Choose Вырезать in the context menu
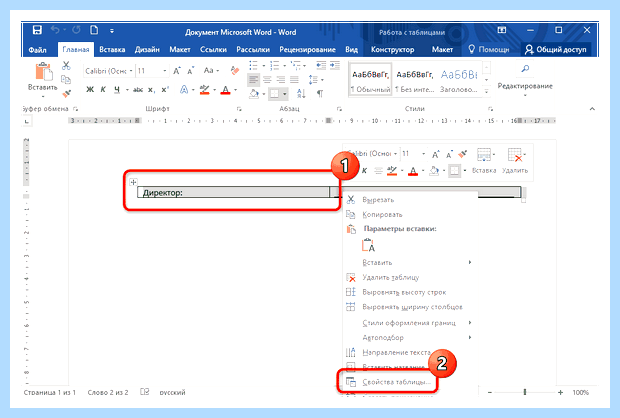 pyautogui.click(x=408, y=200)
